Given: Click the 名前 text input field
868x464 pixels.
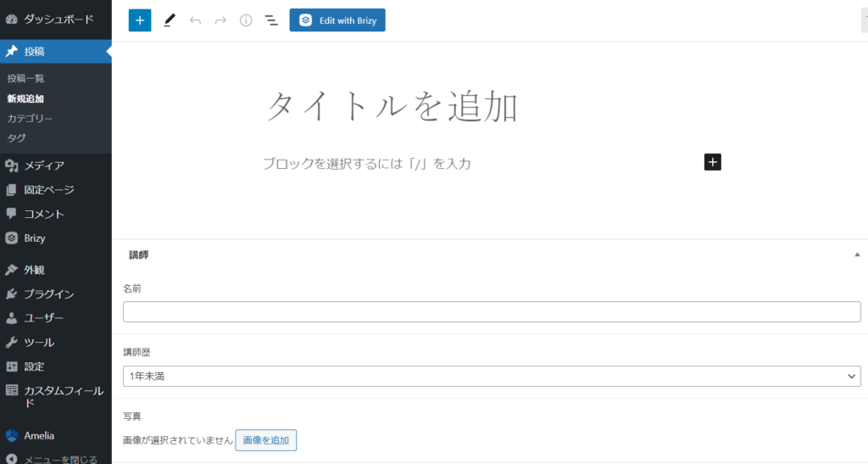Looking at the screenshot, I should [x=492, y=311].
